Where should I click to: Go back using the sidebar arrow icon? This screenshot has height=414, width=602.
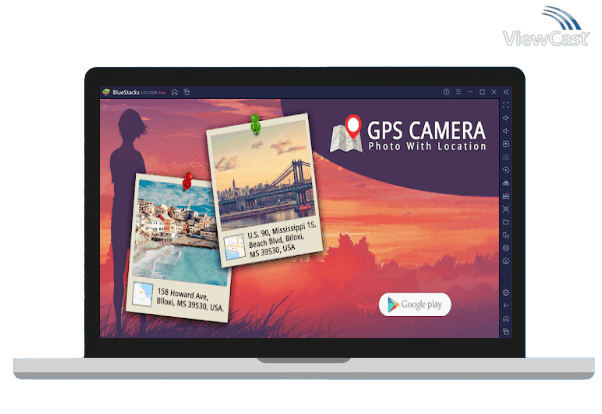[506, 306]
